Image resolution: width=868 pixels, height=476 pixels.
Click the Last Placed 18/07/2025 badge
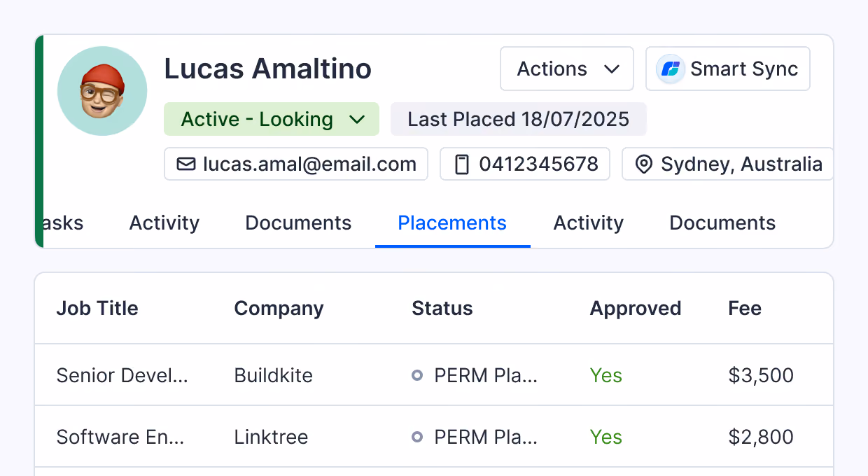(519, 119)
